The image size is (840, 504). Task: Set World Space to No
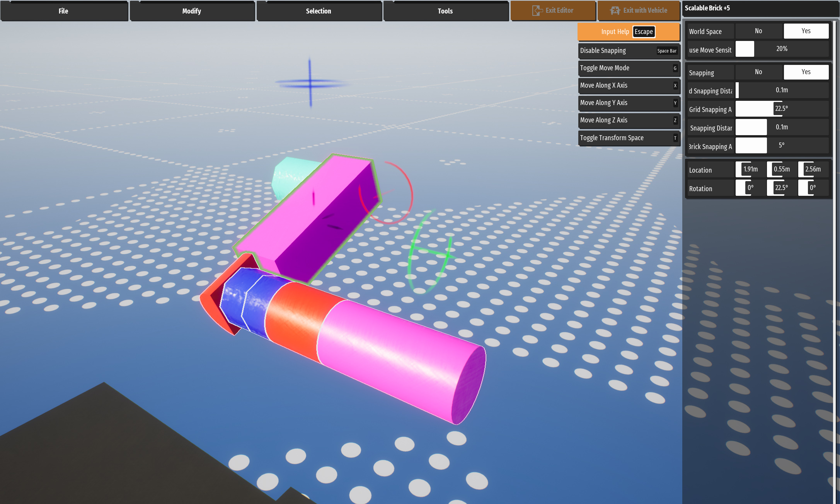[x=758, y=31]
